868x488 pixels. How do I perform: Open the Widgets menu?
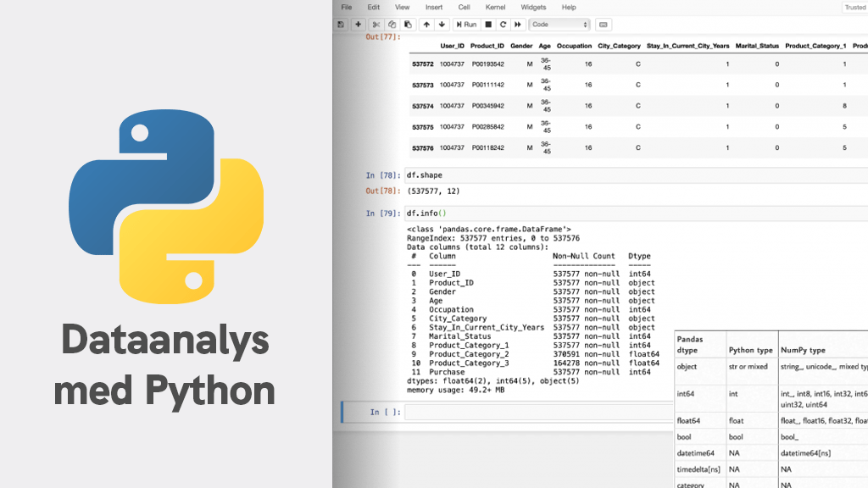tap(533, 8)
